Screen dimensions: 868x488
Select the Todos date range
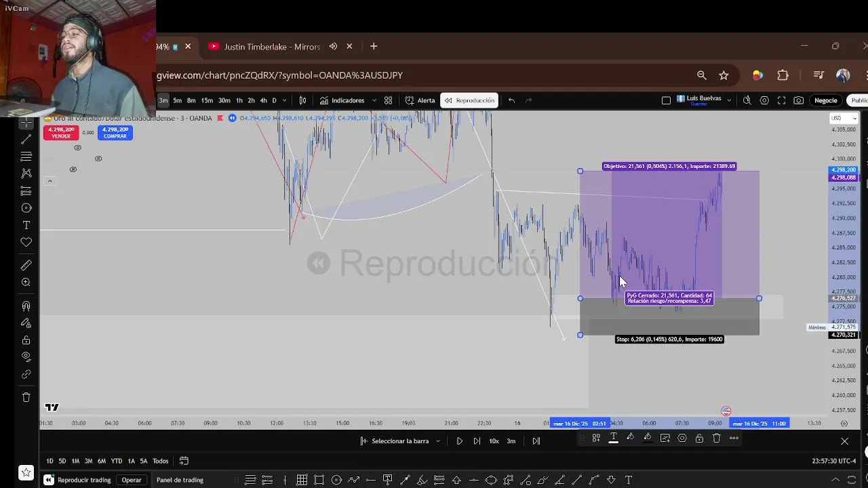160,461
